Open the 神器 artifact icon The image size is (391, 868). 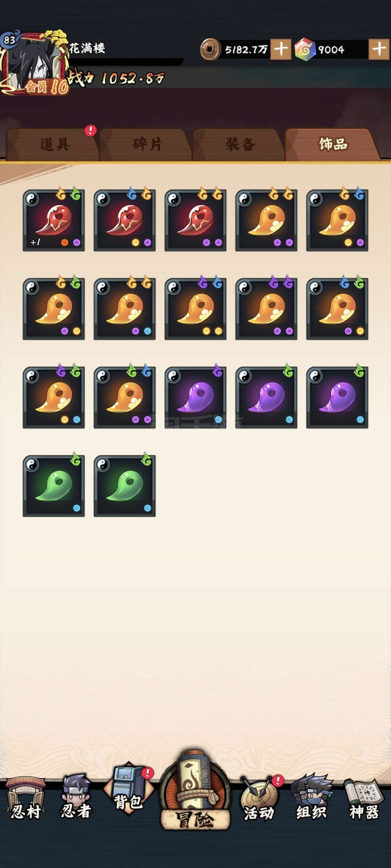click(x=364, y=799)
